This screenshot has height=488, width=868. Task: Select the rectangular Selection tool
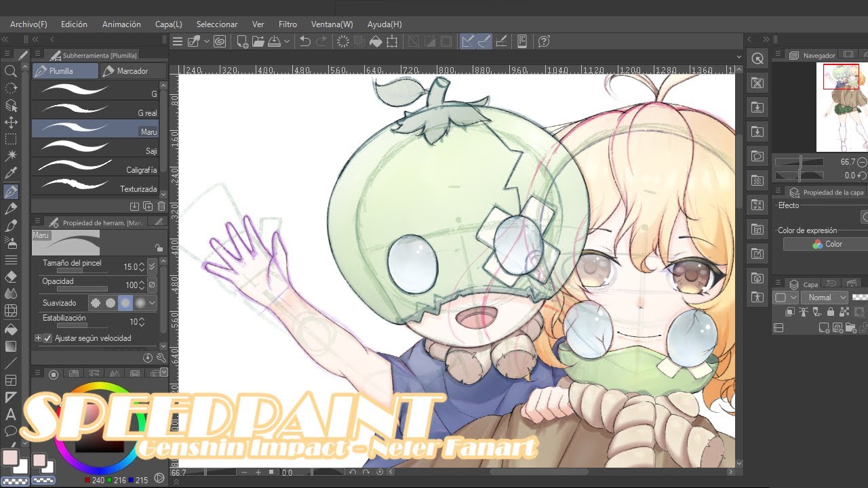[11, 140]
